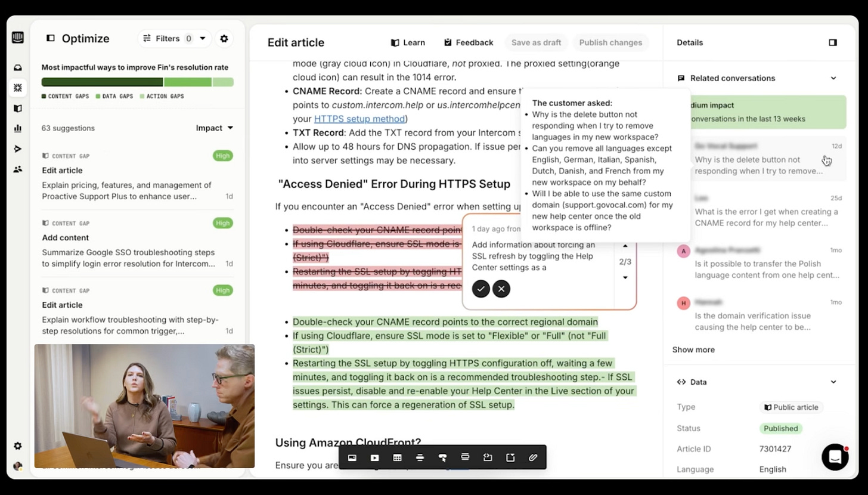
Task: Open conversation about Polish language content
Action: [x=761, y=262]
